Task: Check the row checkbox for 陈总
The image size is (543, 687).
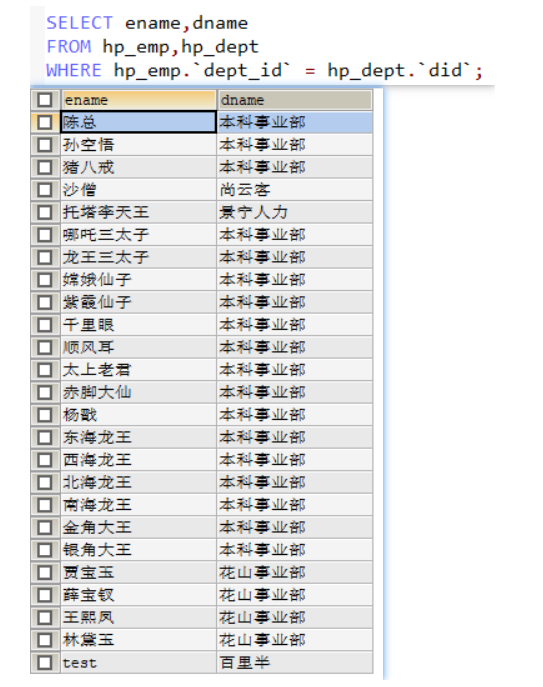Action: point(45,122)
